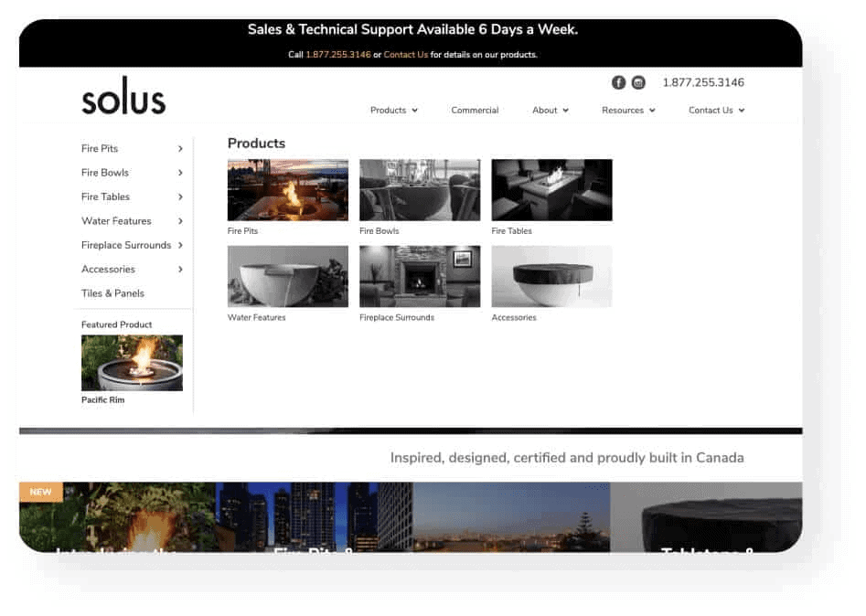Open Solus Instagram profile via Instagram icon
Image resolution: width=866 pixels, height=616 pixels.
(x=638, y=82)
